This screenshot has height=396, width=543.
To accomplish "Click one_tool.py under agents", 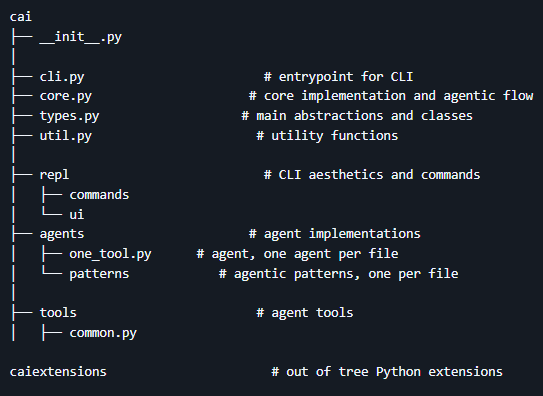I will [110, 254].
